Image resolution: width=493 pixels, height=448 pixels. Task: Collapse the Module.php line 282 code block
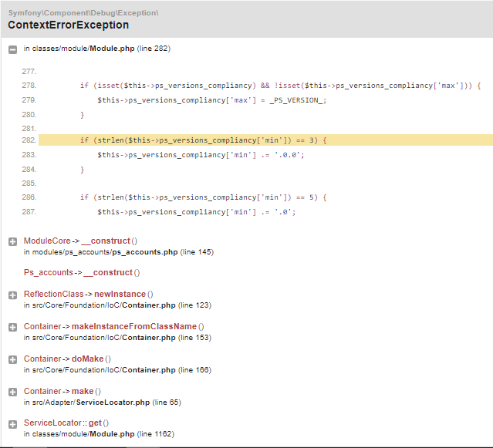pyautogui.click(x=12, y=49)
